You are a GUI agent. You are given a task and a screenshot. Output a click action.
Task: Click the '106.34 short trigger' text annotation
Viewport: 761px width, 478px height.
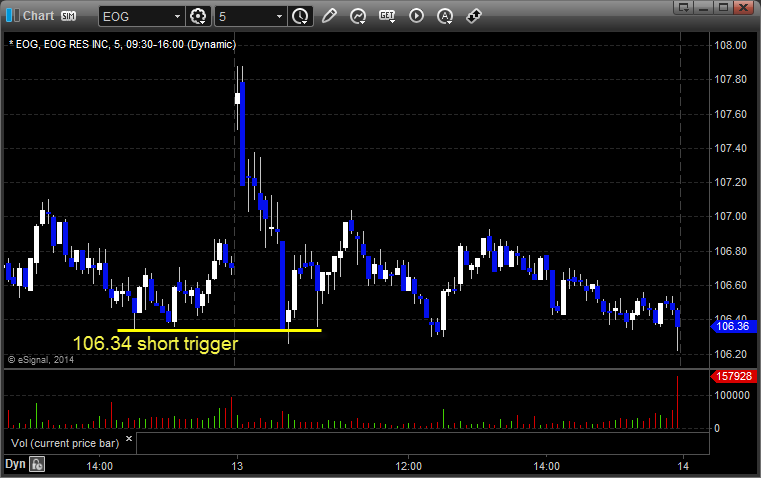click(x=156, y=344)
